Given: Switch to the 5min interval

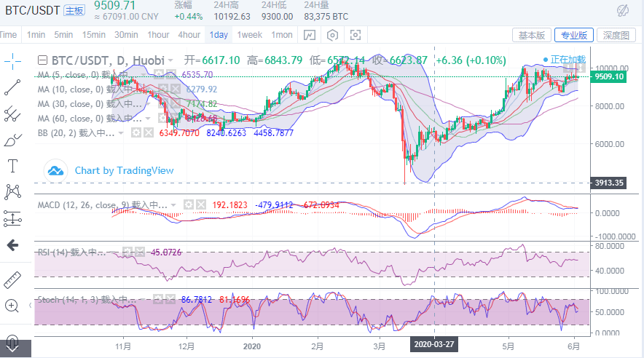Looking at the screenshot, I should coord(63,35).
